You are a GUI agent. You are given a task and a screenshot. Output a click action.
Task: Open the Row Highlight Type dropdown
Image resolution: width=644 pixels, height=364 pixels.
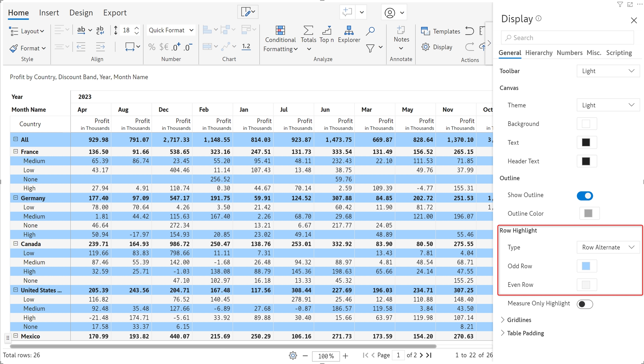(608, 247)
